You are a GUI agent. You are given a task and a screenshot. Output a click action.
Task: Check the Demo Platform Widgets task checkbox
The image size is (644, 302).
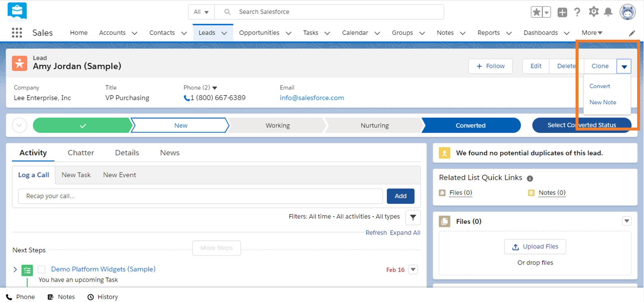(x=41, y=269)
